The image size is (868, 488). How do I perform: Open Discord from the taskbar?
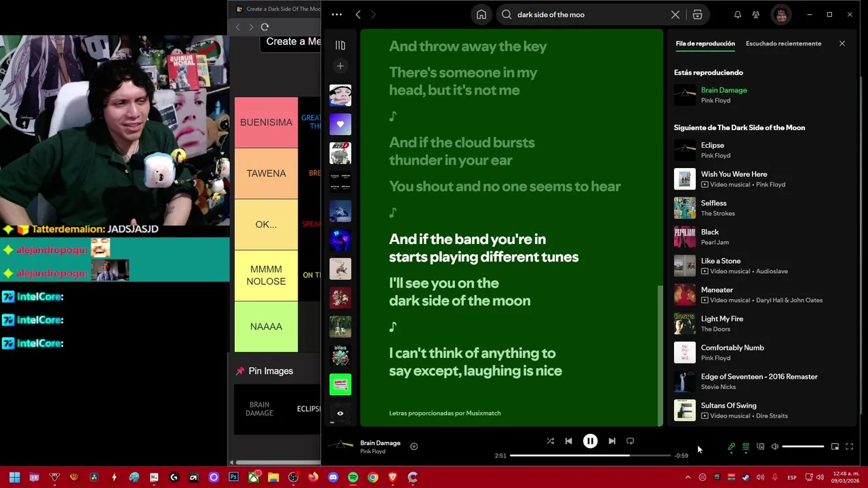tap(333, 477)
